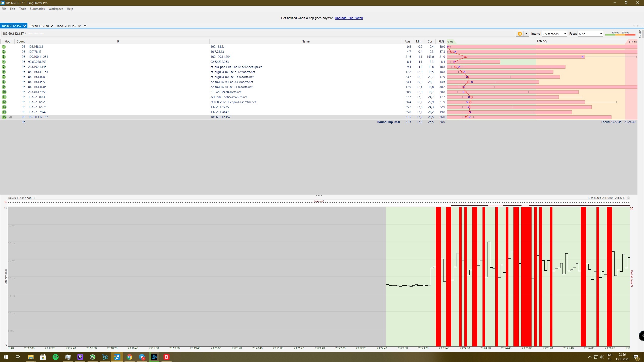The height and width of the screenshot is (362, 644).
Task: Open the pause button's dropdown arrow
Action: point(526,34)
